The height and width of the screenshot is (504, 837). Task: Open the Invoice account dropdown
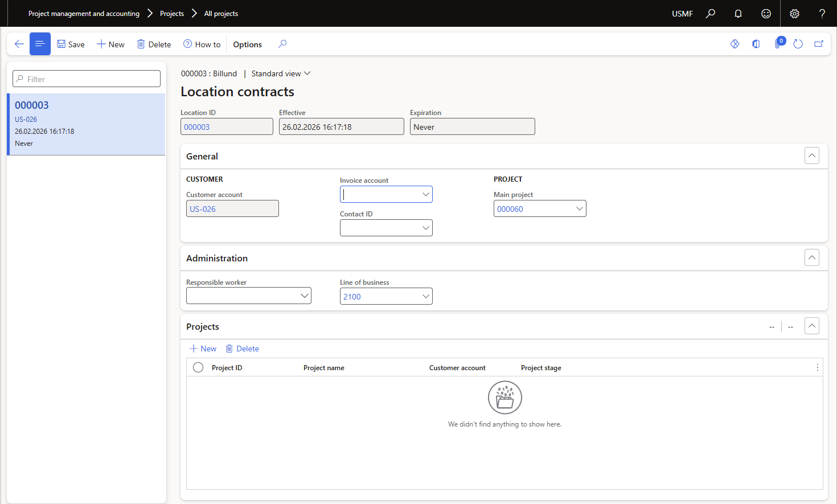click(425, 194)
